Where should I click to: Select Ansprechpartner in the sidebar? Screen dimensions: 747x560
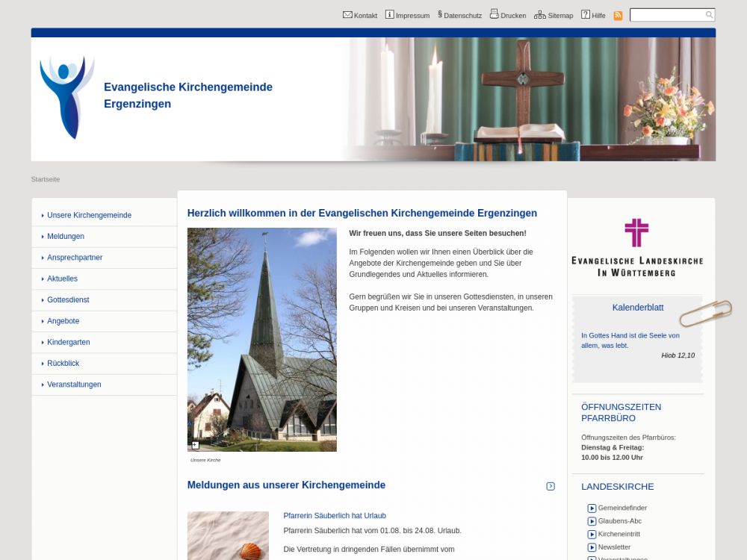[75, 258]
